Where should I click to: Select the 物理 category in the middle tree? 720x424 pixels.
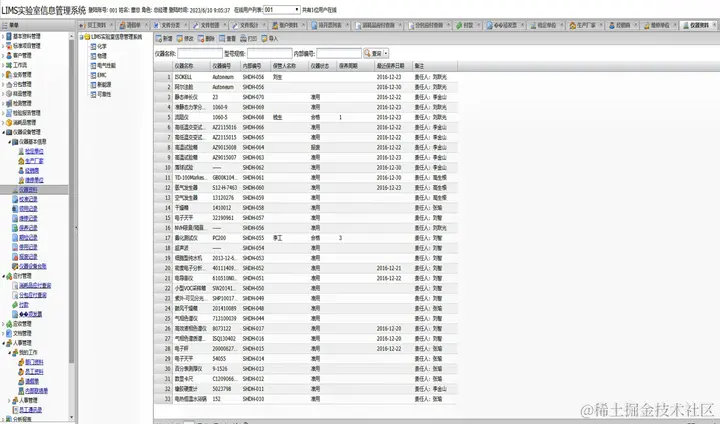pos(102,56)
